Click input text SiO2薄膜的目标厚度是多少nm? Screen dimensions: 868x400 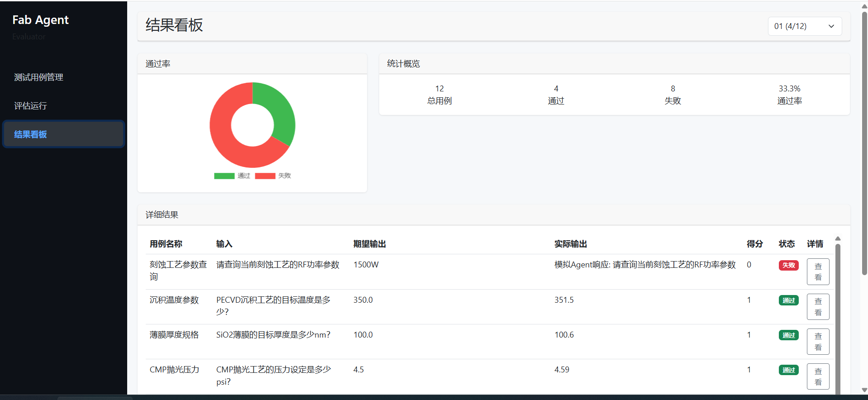tap(273, 335)
